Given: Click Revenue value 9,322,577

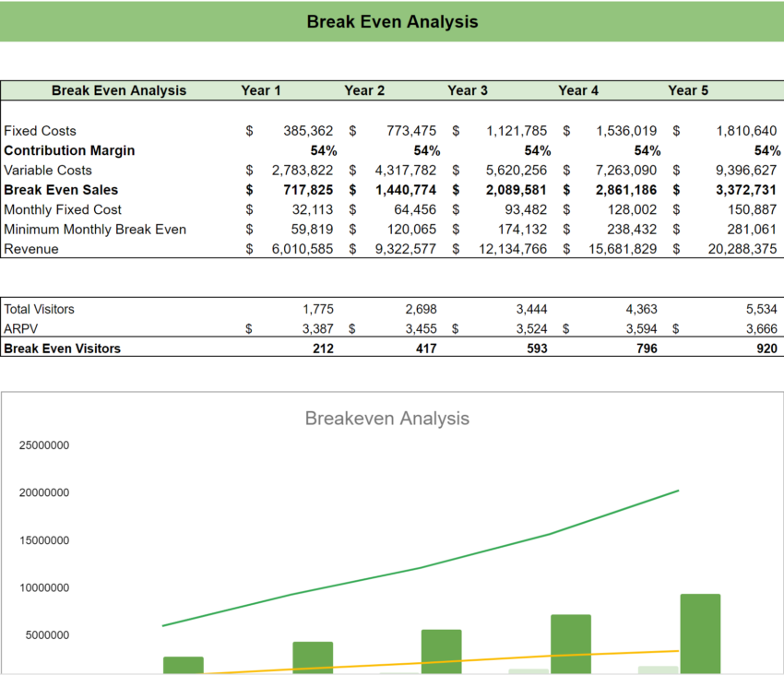Looking at the screenshot, I should (406, 249).
